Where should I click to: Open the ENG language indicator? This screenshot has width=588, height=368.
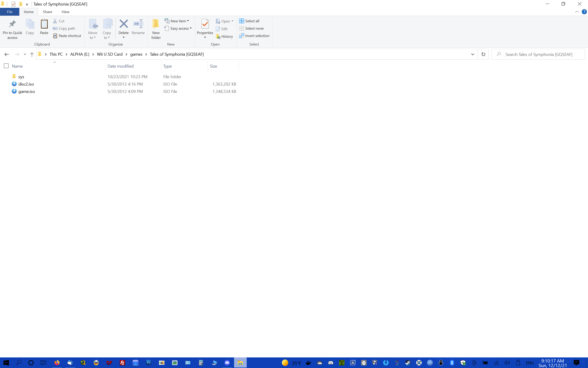530,363
